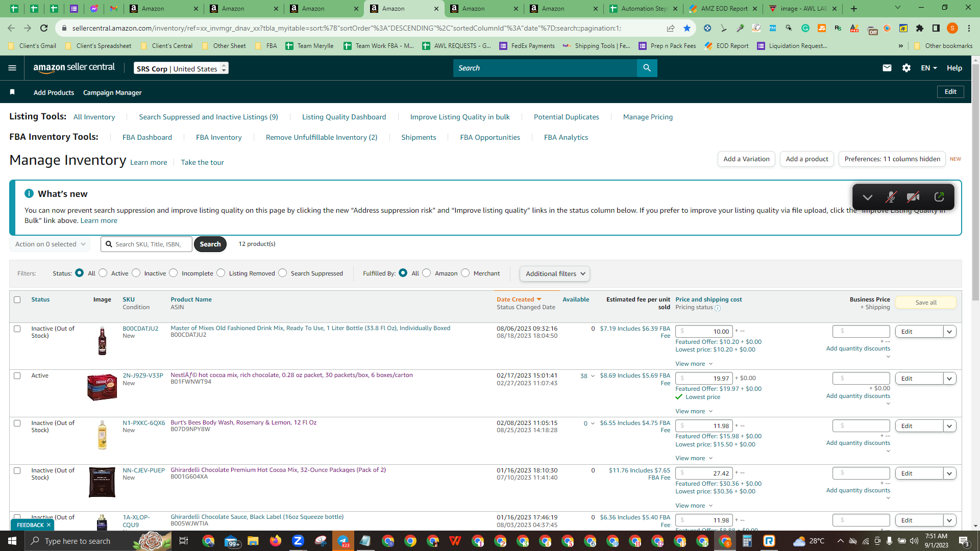Click the Add a product button

click(807, 159)
